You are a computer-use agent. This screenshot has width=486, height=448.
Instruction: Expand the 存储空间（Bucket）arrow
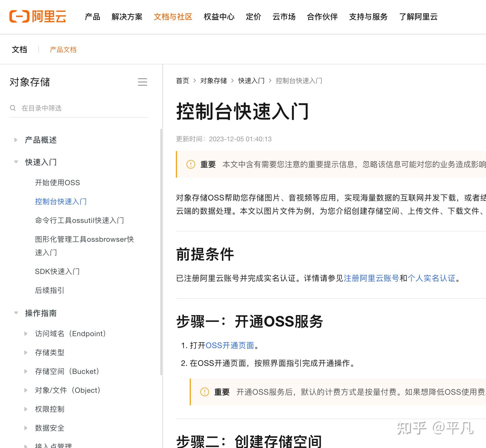pyautogui.click(x=26, y=371)
